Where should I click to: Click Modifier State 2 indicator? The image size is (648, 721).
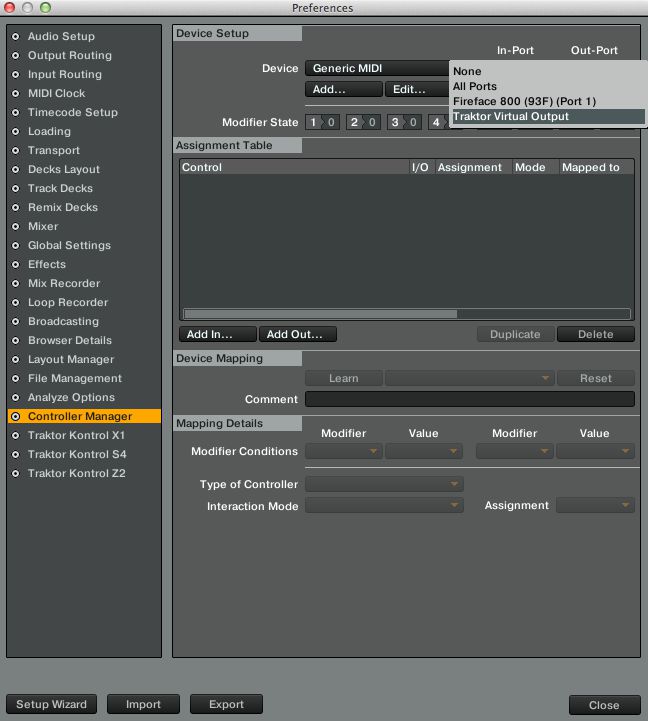pyautogui.click(x=363, y=122)
